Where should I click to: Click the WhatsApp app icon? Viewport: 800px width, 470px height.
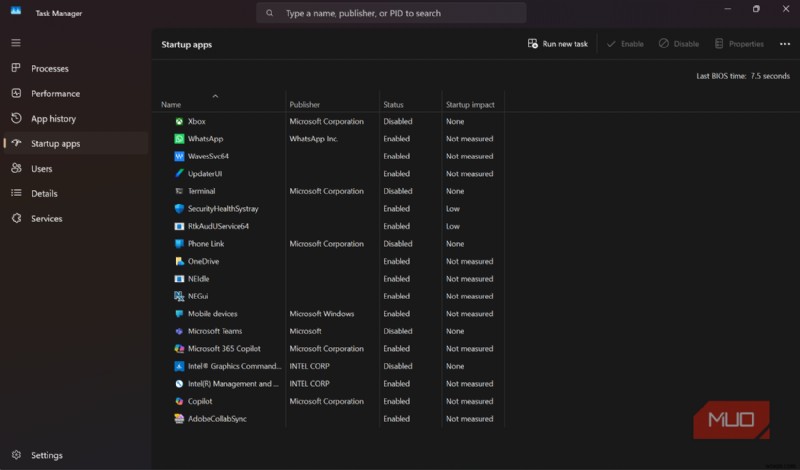click(179, 139)
